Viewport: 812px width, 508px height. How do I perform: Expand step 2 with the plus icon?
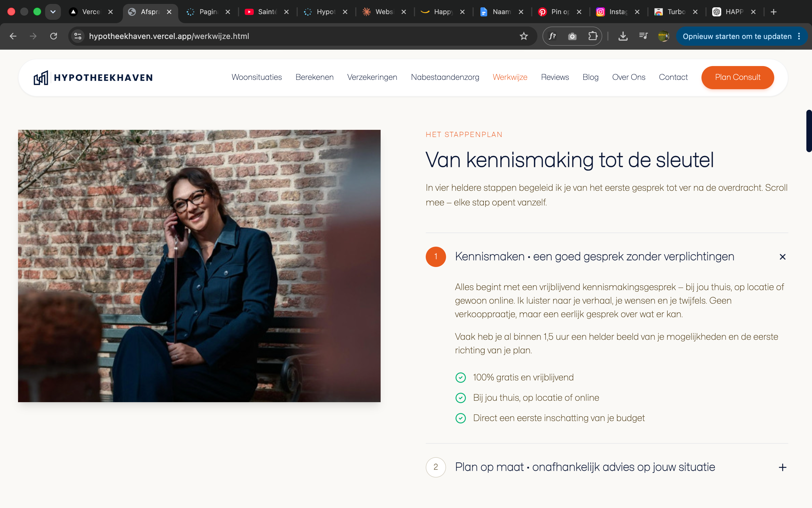782,467
